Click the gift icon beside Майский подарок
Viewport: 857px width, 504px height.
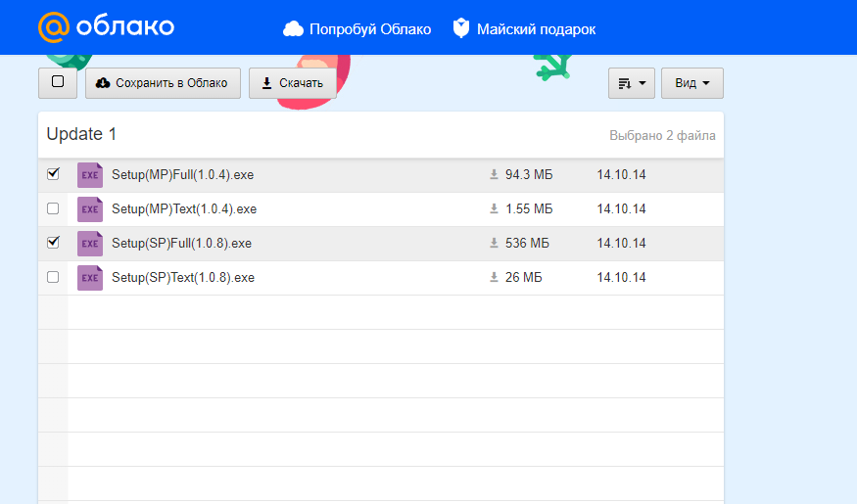pyautogui.click(x=461, y=28)
